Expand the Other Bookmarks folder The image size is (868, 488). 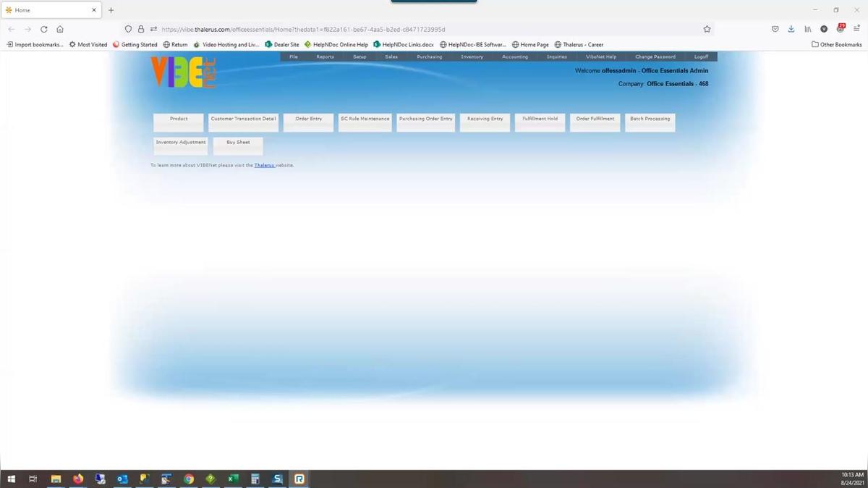836,44
